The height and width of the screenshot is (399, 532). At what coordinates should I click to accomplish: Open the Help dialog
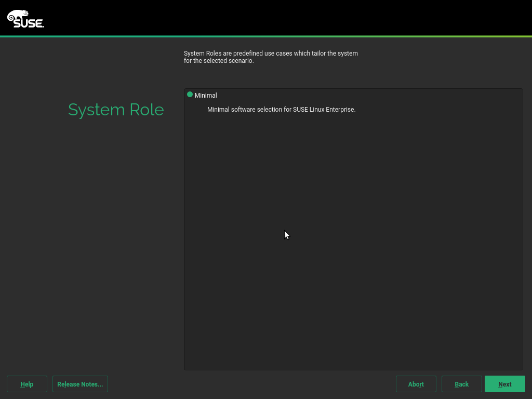click(x=27, y=384)
